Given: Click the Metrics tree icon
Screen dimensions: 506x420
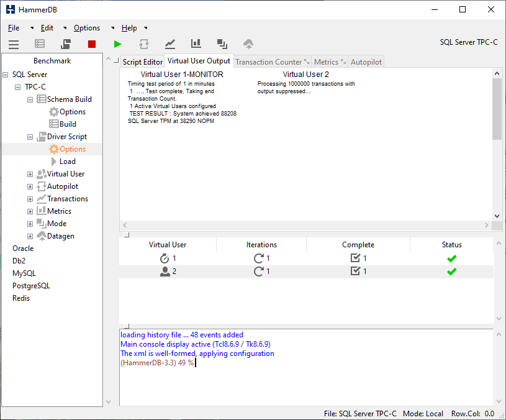Looking at the screenshot, I should pyautogui.click(x=42, y=211).
